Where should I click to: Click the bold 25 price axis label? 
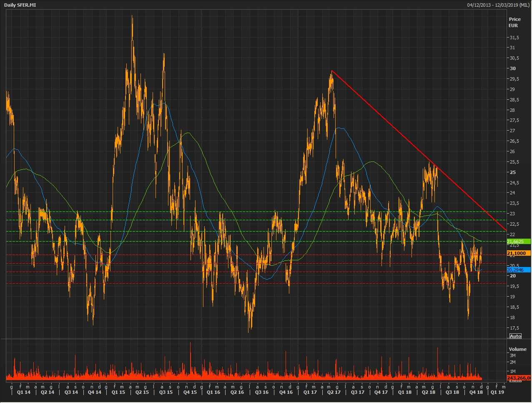(513, 172)
